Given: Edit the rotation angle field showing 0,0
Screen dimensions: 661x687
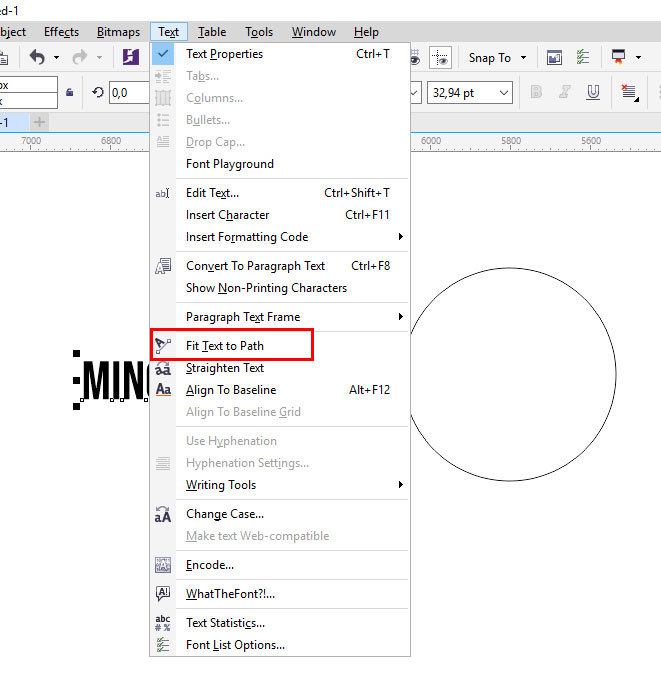Looking at the screenshot, I should click(130, 92).
